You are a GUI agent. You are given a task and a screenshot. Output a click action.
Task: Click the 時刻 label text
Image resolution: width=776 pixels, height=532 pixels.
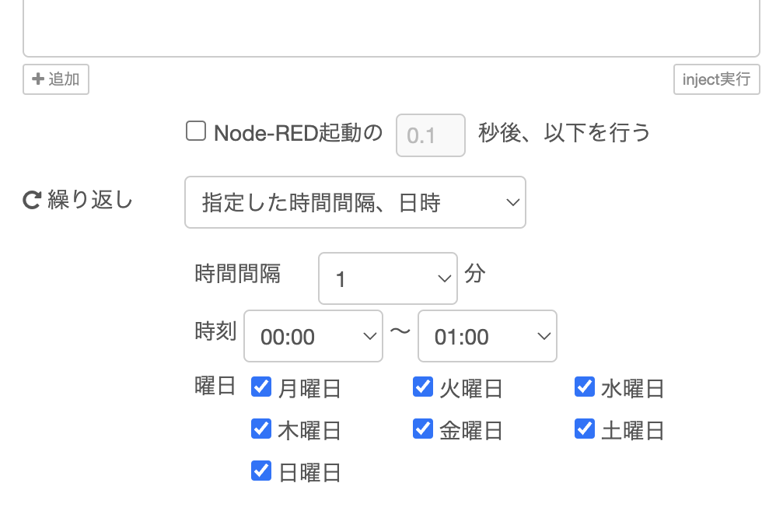[x=215, y=331]
